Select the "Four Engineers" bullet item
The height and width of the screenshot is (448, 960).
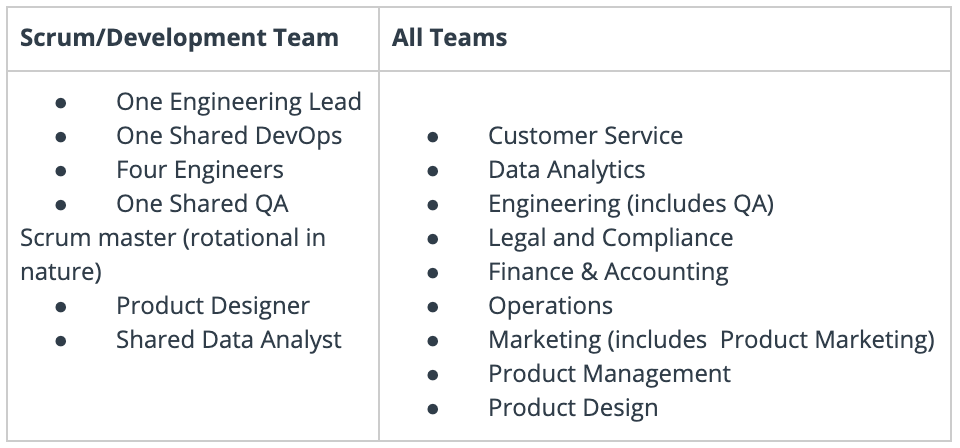pyautogui.click(x=199, y=170)
